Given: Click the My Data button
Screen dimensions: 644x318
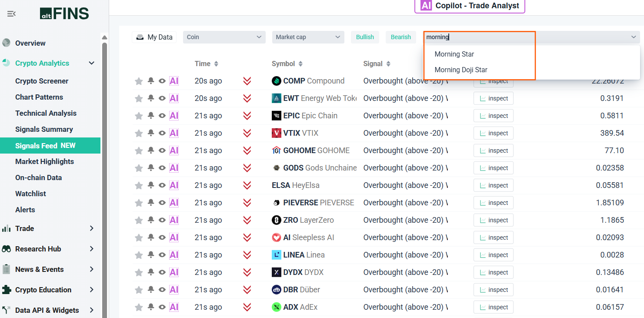Looking at the screenshot, I should 154,37.
